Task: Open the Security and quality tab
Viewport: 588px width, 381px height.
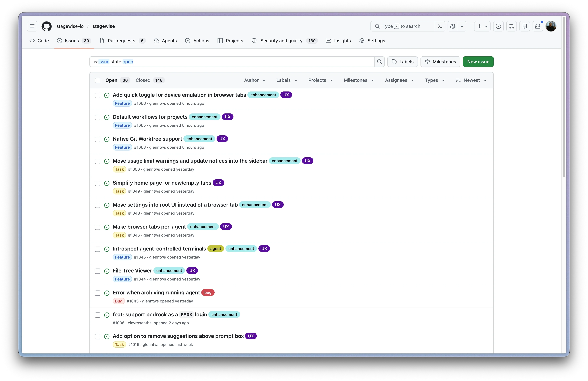Action: tap(284, 41)
